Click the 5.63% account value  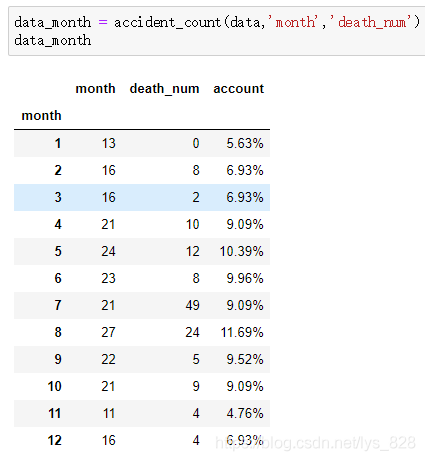click(245, 143)
